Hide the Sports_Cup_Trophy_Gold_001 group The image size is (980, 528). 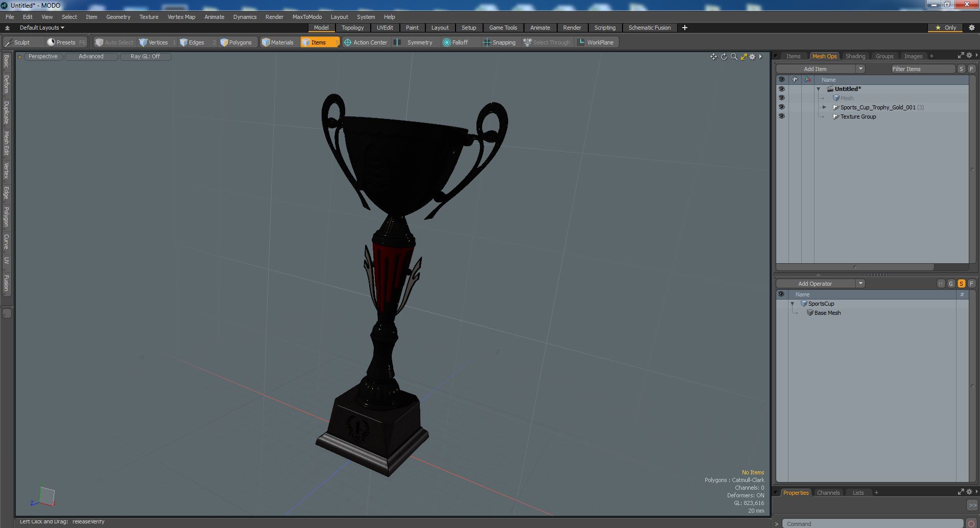point(781,107)
